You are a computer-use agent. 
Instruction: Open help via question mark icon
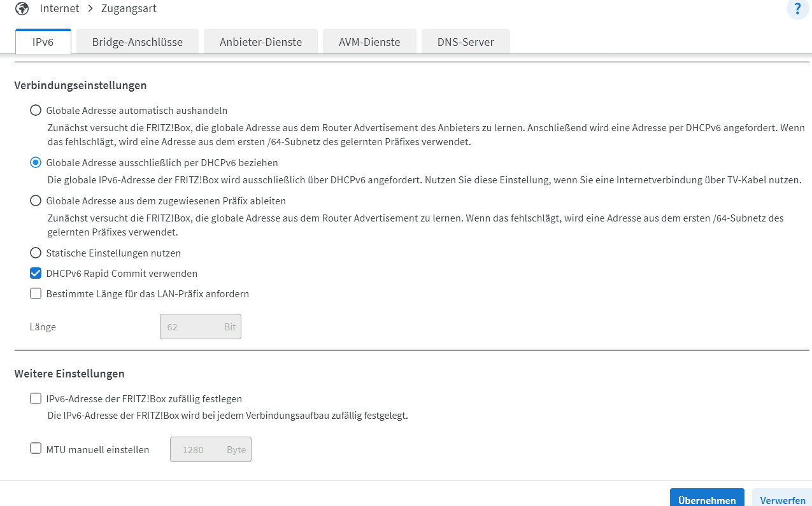(x=797, y=9)
